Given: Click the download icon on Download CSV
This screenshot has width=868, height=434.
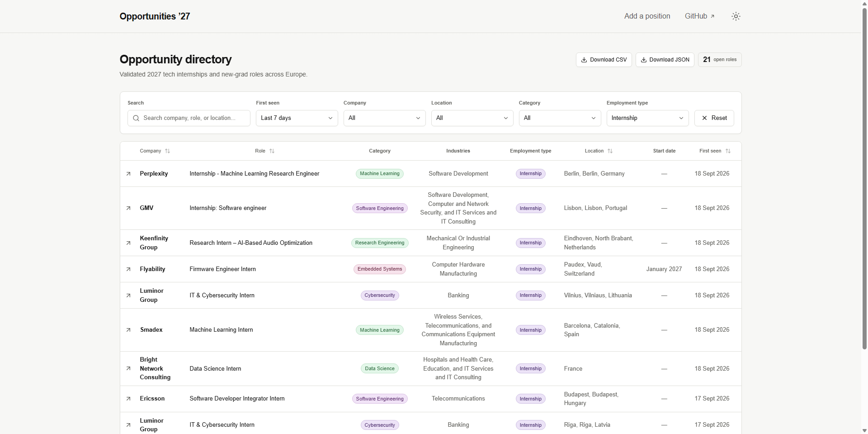Looking at the screenshot, I should click(584, 60).
